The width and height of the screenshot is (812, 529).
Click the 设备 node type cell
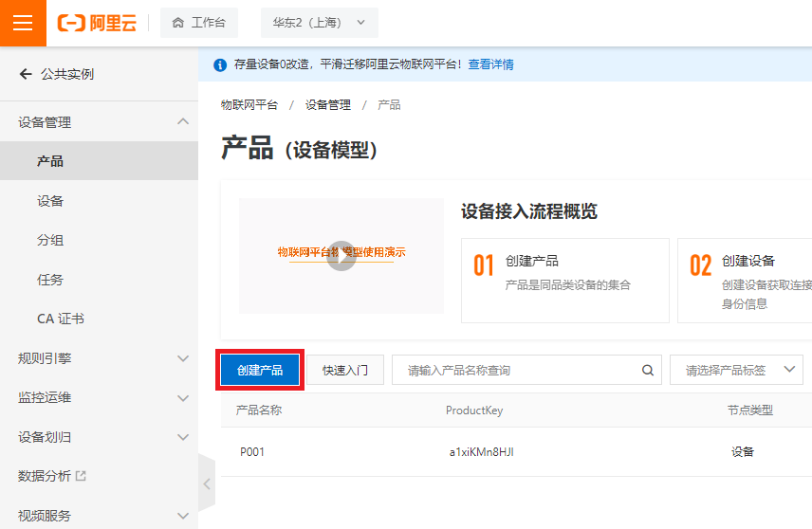click(x=743, y=452)
